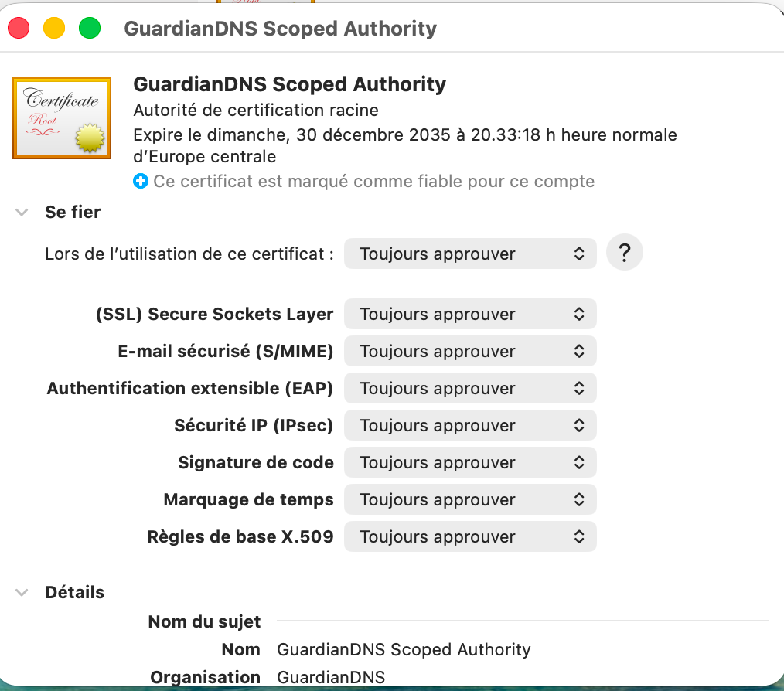Open the (SSL) Secure Sockets Layer trust dropdown

click(470, 314)
